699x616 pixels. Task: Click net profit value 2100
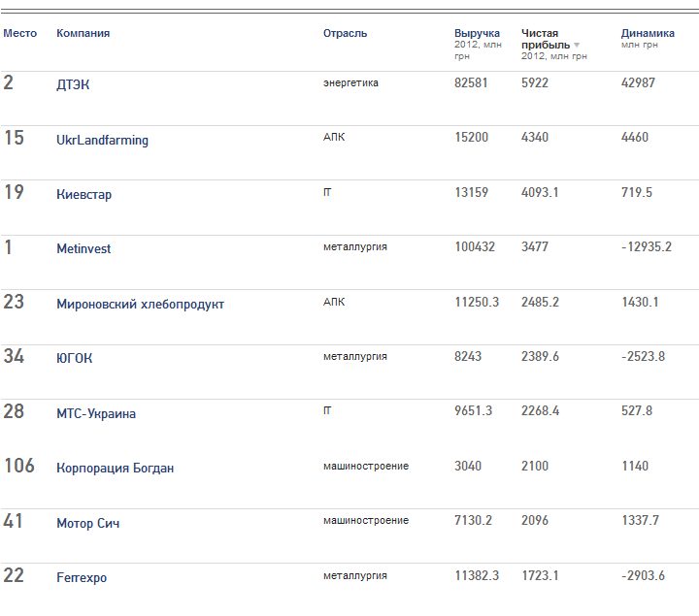click(535, 466)
